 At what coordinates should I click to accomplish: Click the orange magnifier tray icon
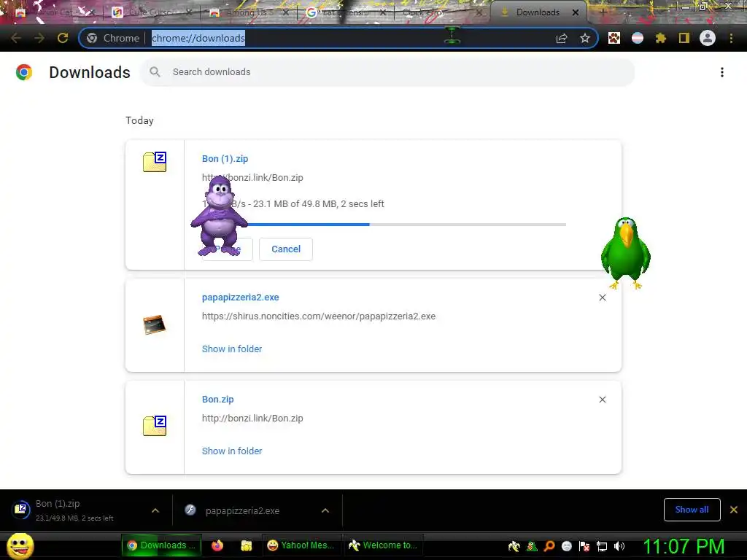[x=549, y=546]
